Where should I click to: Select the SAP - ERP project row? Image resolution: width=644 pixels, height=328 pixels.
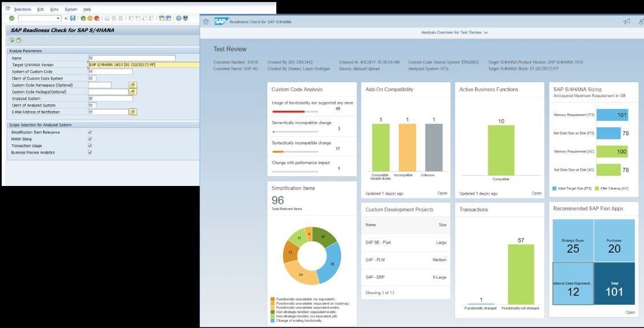406,277
